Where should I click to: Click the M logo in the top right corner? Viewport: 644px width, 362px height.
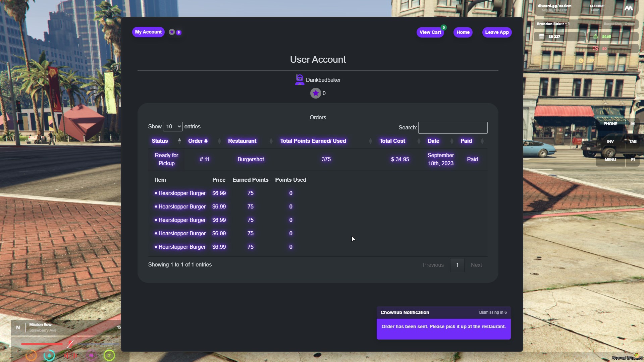(x=629, y=8)
